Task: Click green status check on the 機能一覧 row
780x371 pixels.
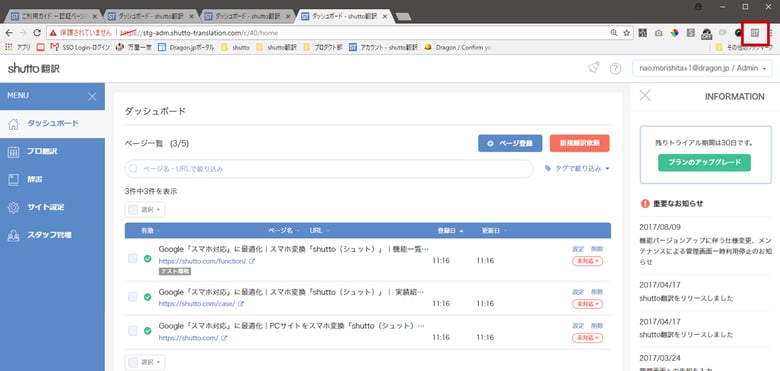Action: (x=147, y=259)
